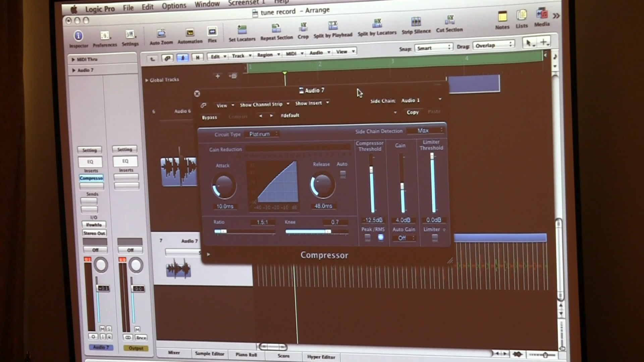Click the Automation toolbar icon
The image size is (644, 362).
[190, 33]
